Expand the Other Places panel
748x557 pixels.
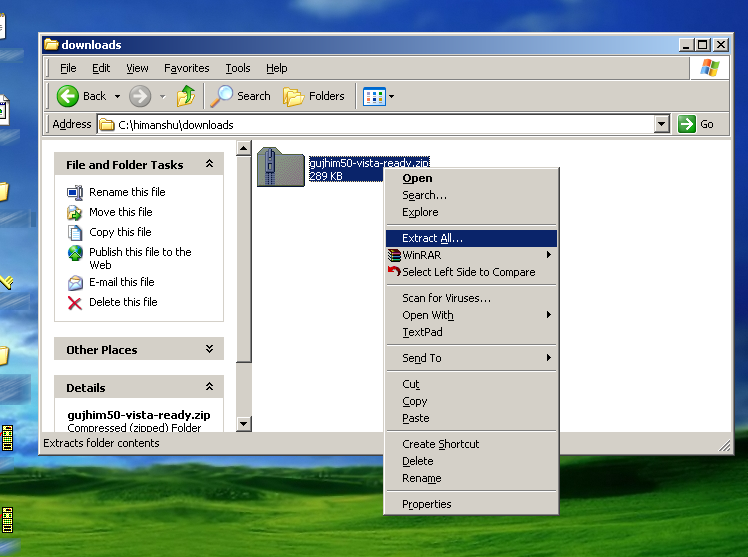209,349
